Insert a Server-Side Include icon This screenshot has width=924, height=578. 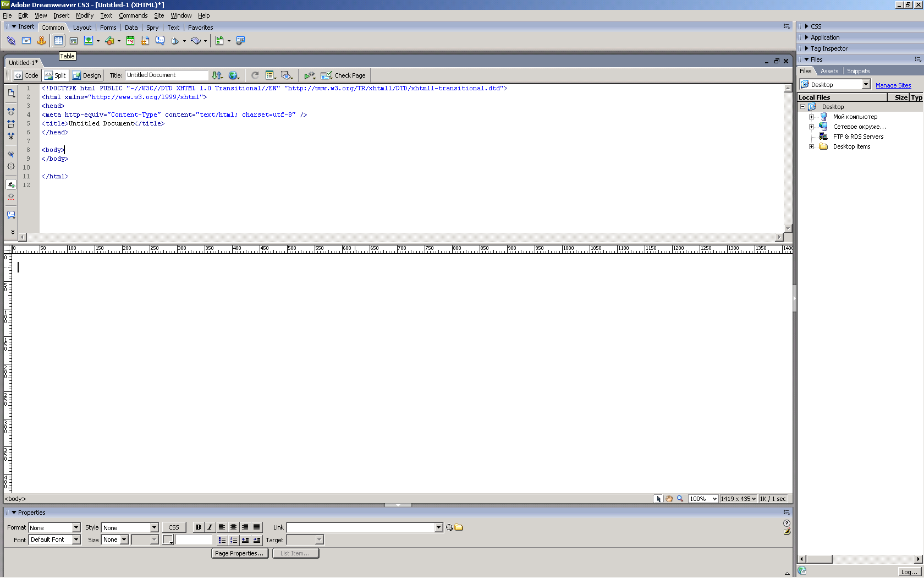point(145,41)
